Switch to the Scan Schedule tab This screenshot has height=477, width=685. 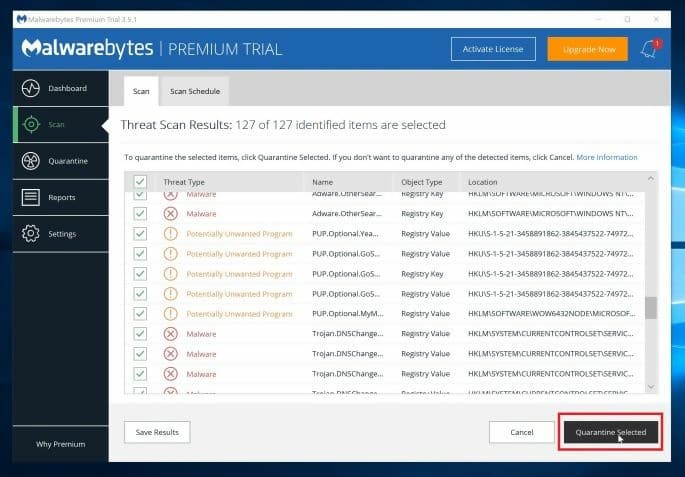point(195,91)
